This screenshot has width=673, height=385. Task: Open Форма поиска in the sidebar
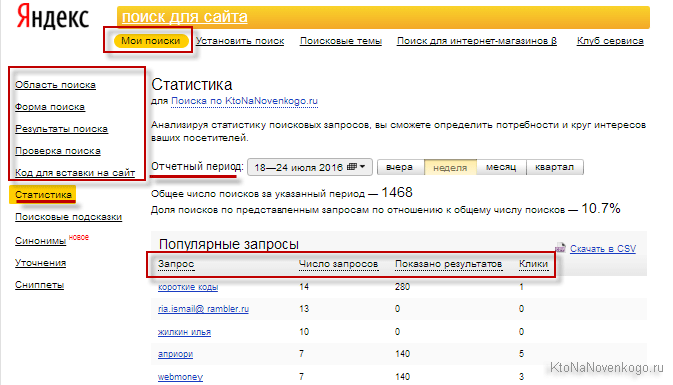pos(50,107)
